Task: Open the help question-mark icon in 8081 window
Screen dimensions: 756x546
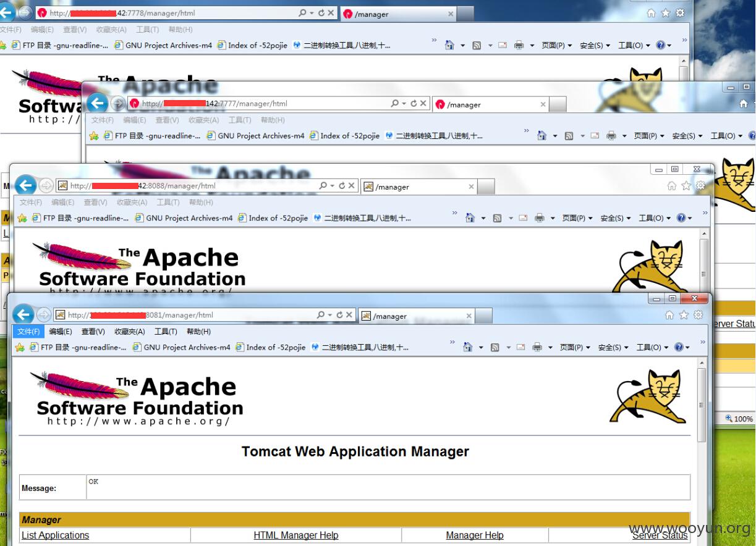Action: click(x=679, y=347)
